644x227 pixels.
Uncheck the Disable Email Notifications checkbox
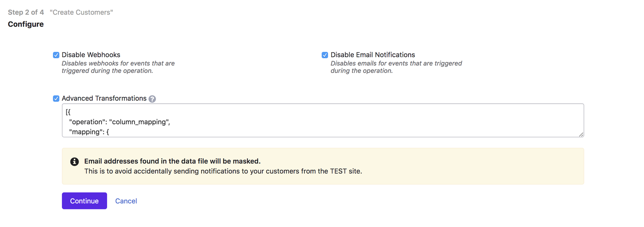point(325,55)
